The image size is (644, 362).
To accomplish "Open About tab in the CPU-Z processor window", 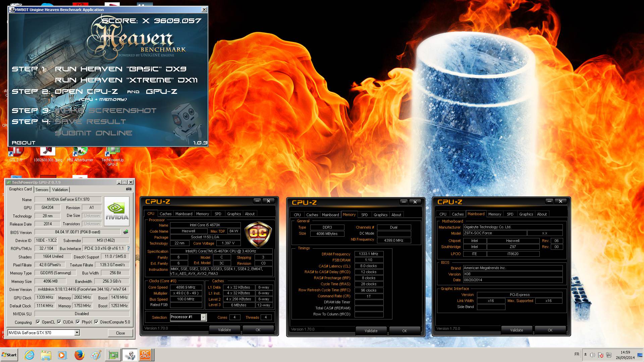I will coord(250,214).
